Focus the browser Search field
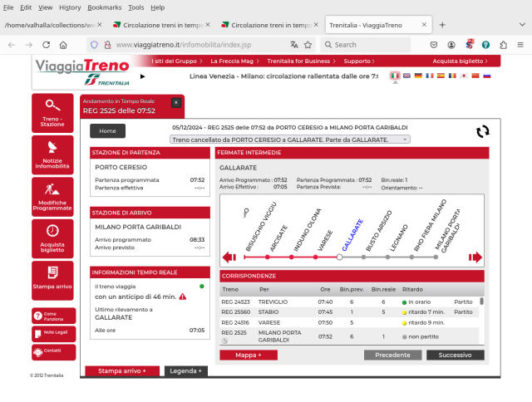This screenshot has height=402, width=532. pos(366,45)
